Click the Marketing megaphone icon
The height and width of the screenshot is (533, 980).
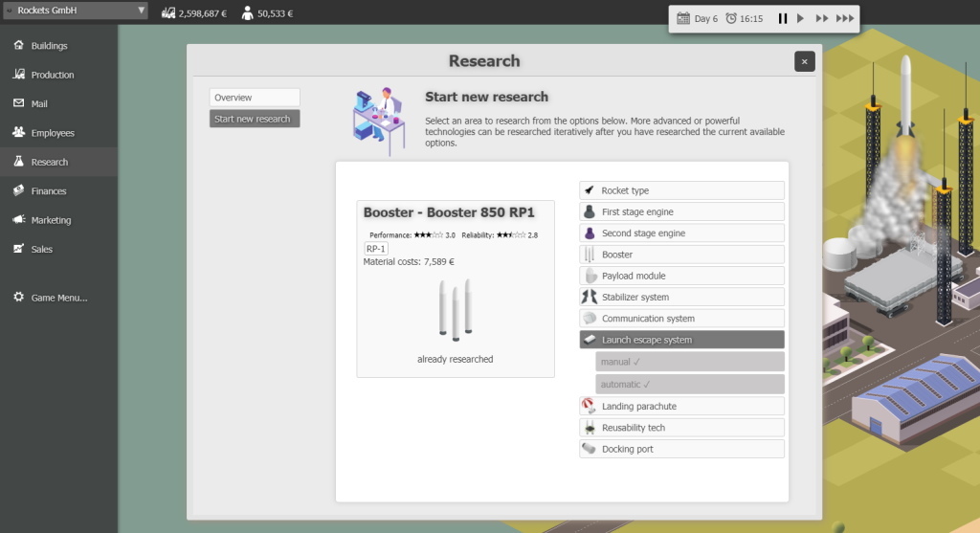click(18, 220)
